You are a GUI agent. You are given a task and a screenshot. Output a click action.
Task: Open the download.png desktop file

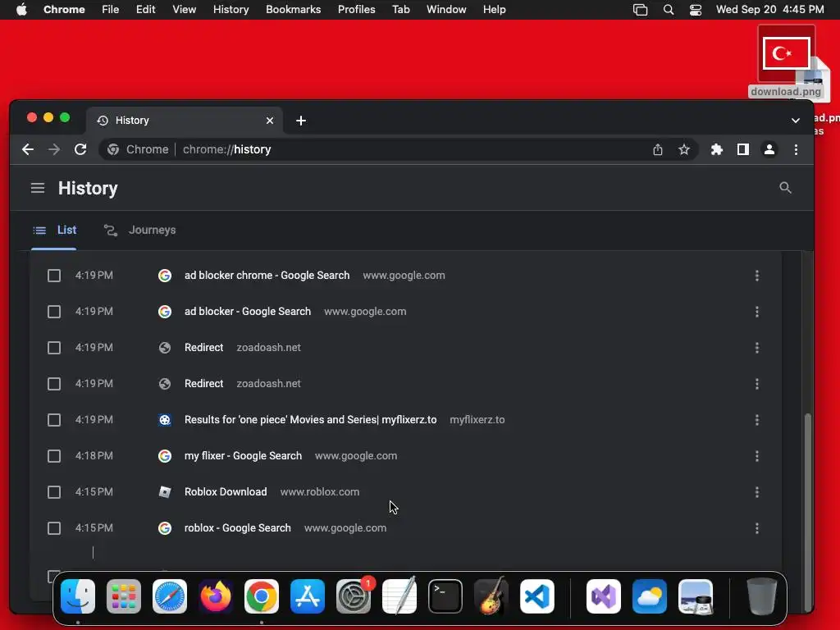pyautogui.click(x=786, y=62)
